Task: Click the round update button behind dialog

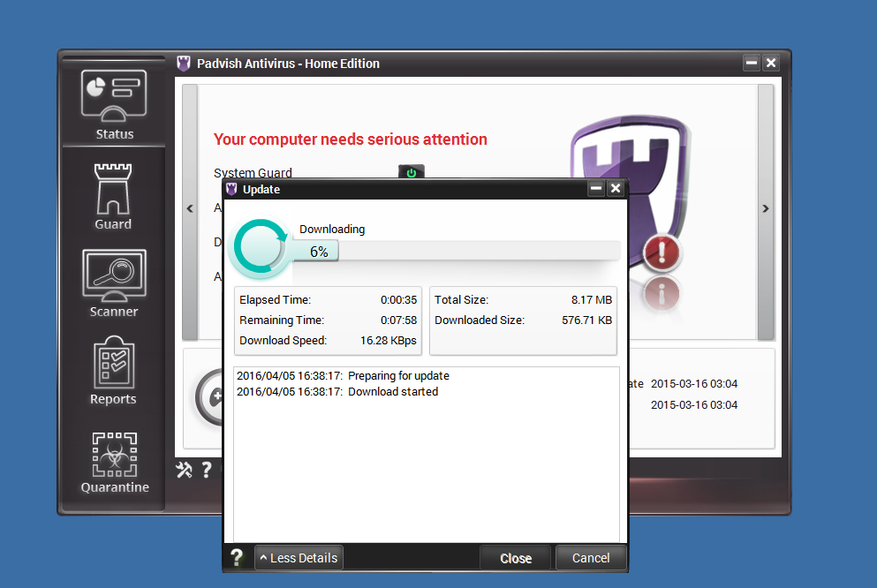Action: point(209,397)
